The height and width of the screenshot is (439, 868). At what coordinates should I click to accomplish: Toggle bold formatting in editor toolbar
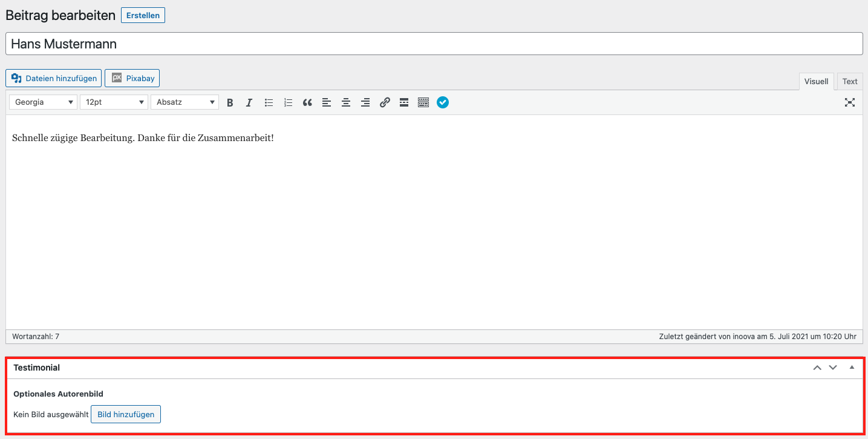[x=230, y=103]
